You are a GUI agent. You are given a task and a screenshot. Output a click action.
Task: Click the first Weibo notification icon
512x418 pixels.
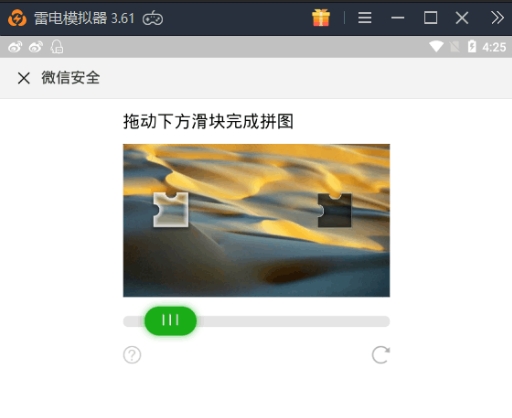(x=15, y=47)
